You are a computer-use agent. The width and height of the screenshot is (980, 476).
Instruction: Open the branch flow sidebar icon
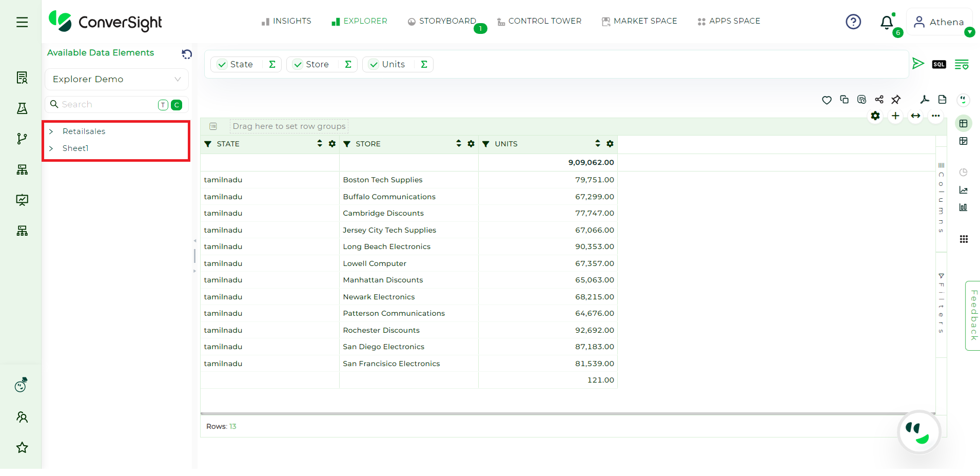(22, 139)
